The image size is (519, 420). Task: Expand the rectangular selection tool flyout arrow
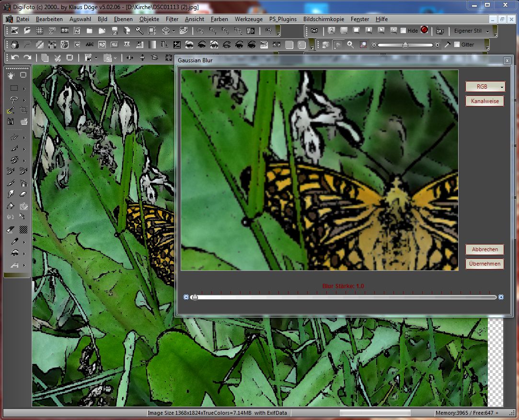click(x=24, y=88)
